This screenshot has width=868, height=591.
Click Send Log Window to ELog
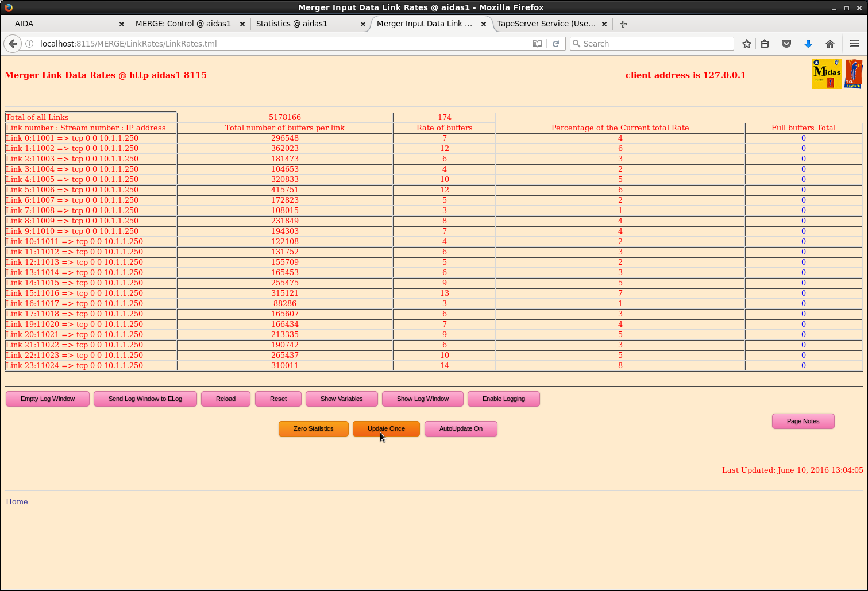click(x=145, y=399)
